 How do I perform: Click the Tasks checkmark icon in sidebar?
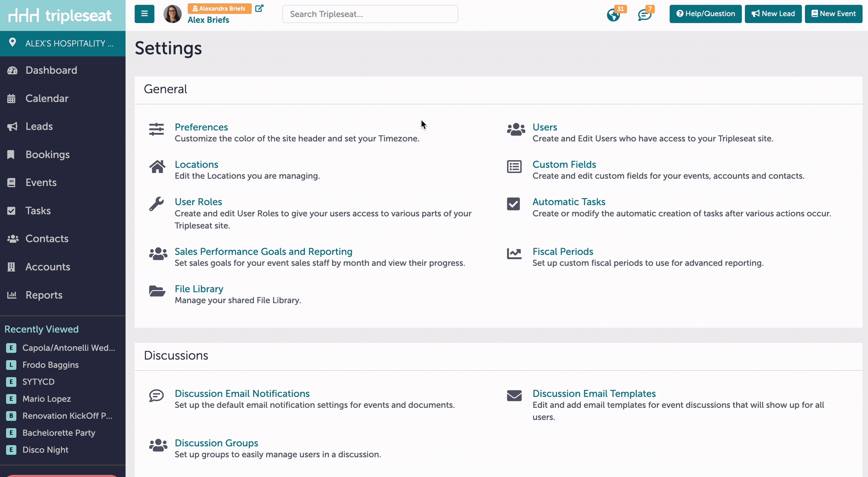(x=11, y=211)
